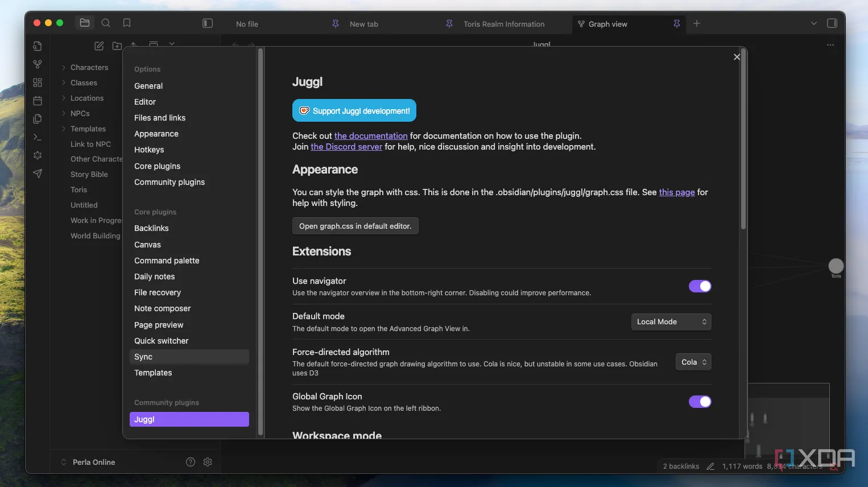This screenshot has height=487, width=868.
Task: Open Appearance settings section
Action: coord(156,134)
